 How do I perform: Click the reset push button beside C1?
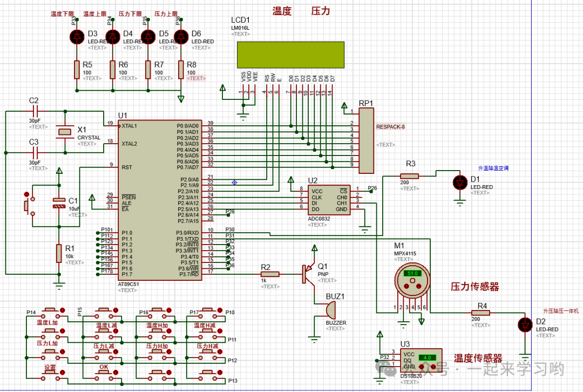(x=29, y=206)
